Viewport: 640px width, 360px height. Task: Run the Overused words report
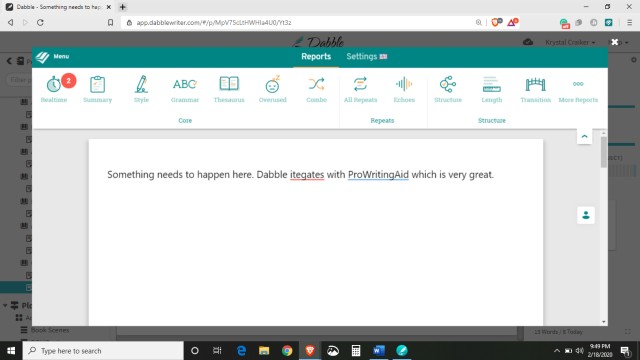273,89
